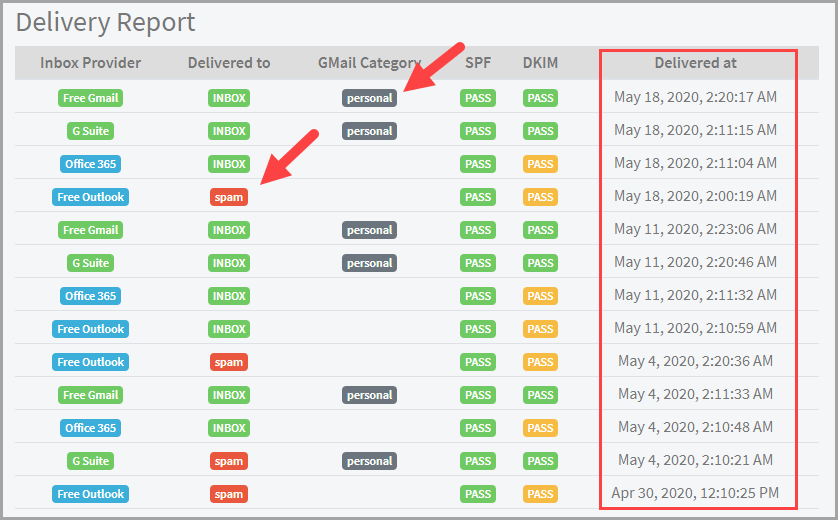Select the Office 365 badge dated May 18
838x520 pixels.
click(90, 164)
